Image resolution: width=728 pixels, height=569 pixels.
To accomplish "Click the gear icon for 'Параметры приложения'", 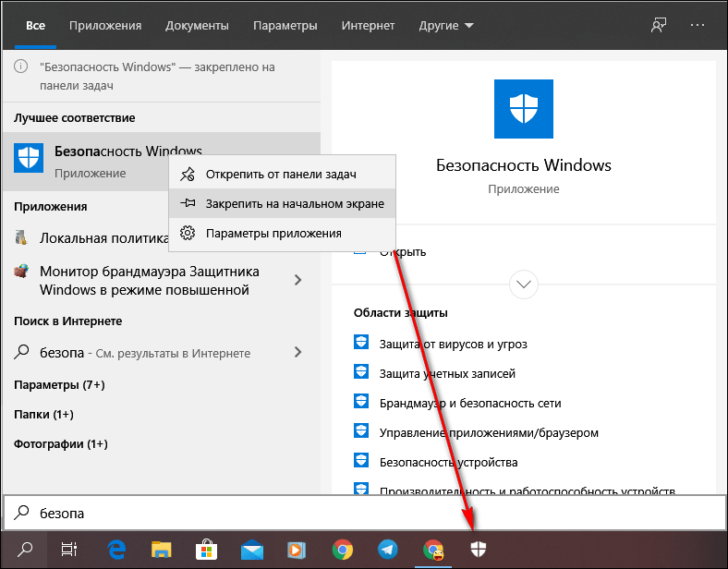I will tap(188, 233).
